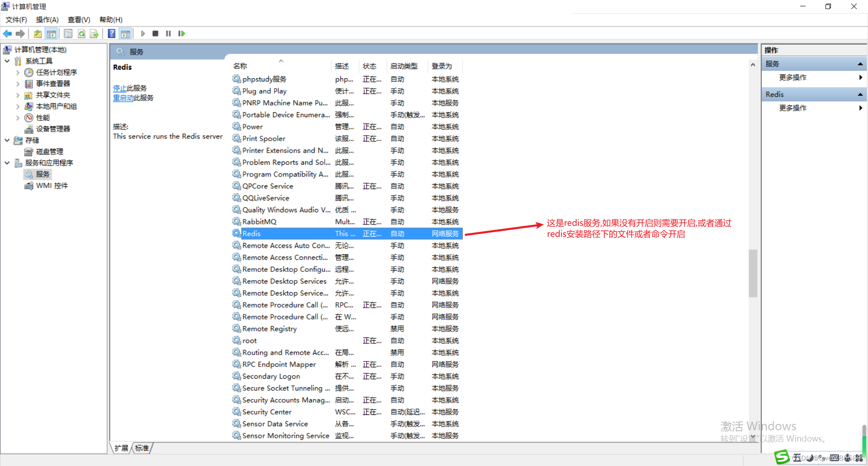868x466 pixels.
Task: Click the Export list toolbar icon
Action: pyautogui.click(x=94, y=33)
